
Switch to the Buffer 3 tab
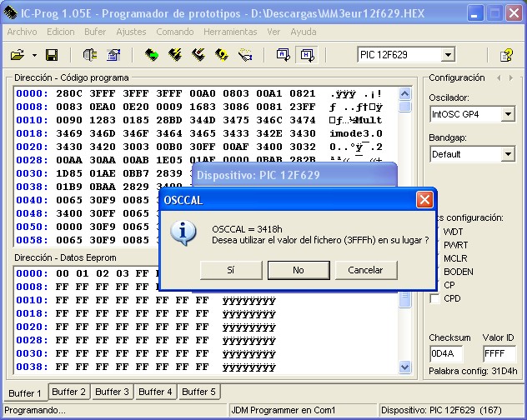112,392
